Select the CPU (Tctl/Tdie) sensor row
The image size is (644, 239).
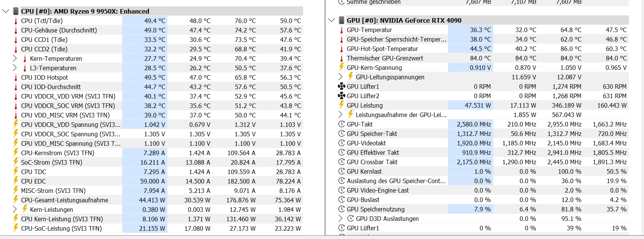[158, 21]
